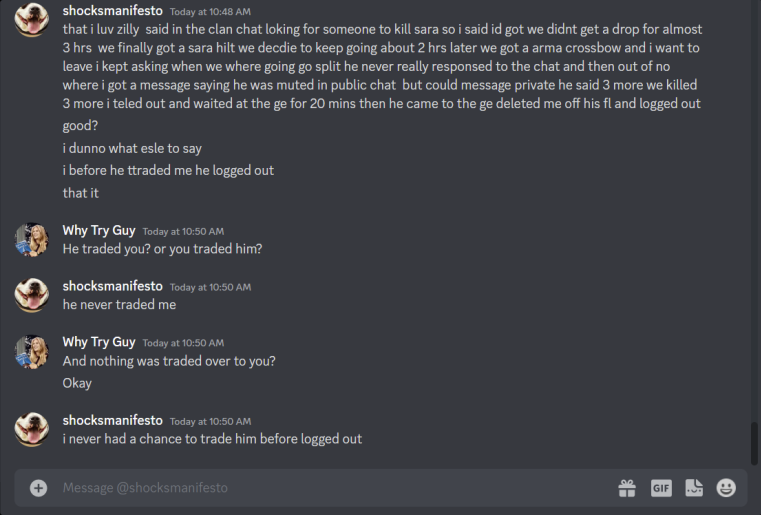Open the GIF picker
Image resolution: width=761 pixels, height=515 pixels.
point(661,488)
